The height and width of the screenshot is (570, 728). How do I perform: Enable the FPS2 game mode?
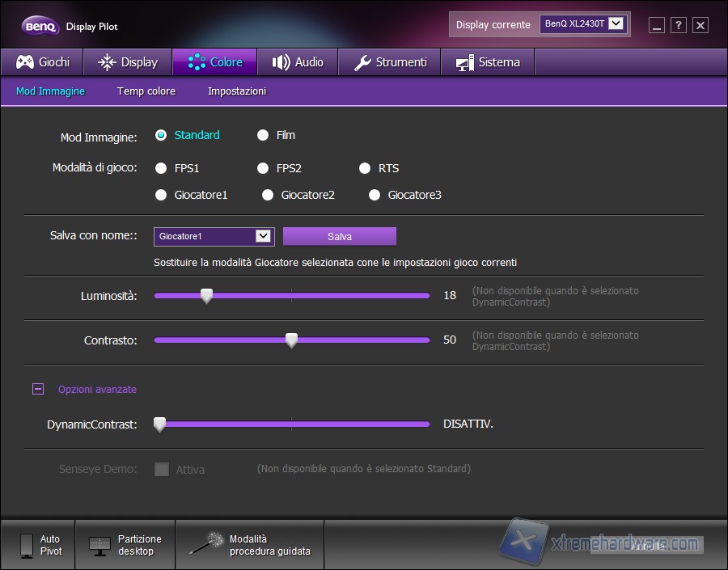tap(263, 168)
